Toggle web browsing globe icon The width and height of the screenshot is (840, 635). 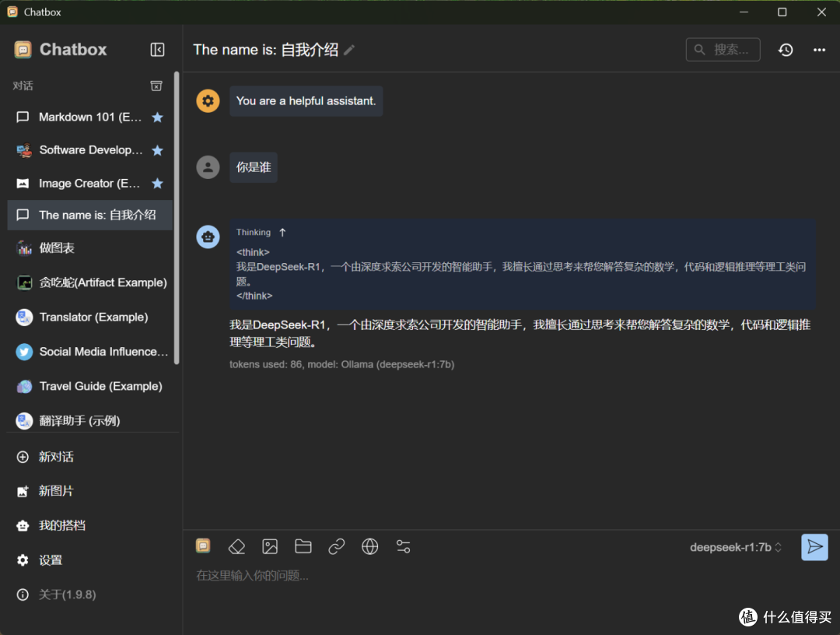click(369, 546)
